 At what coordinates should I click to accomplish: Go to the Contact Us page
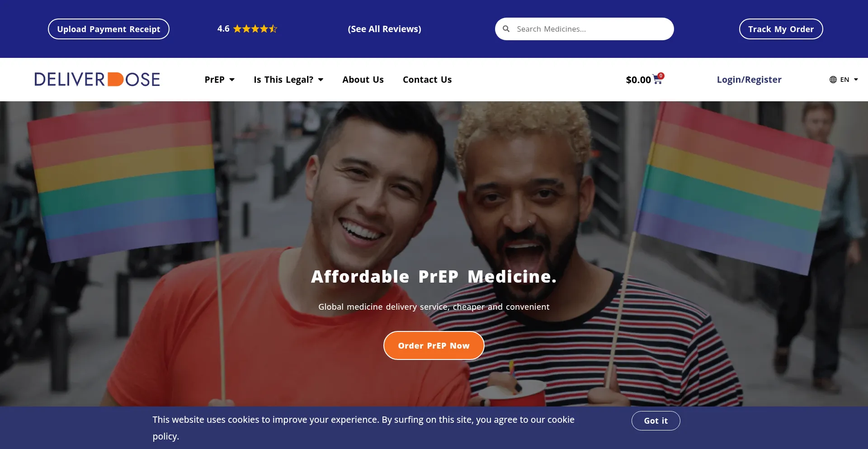427,80
